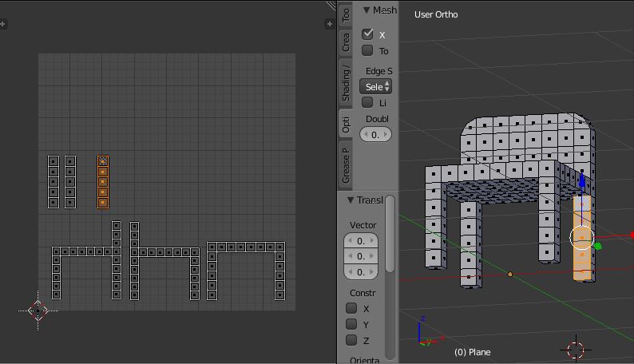Screen dimensions: 634x364
Task: Switch to the Create tab
Action: 346,42
